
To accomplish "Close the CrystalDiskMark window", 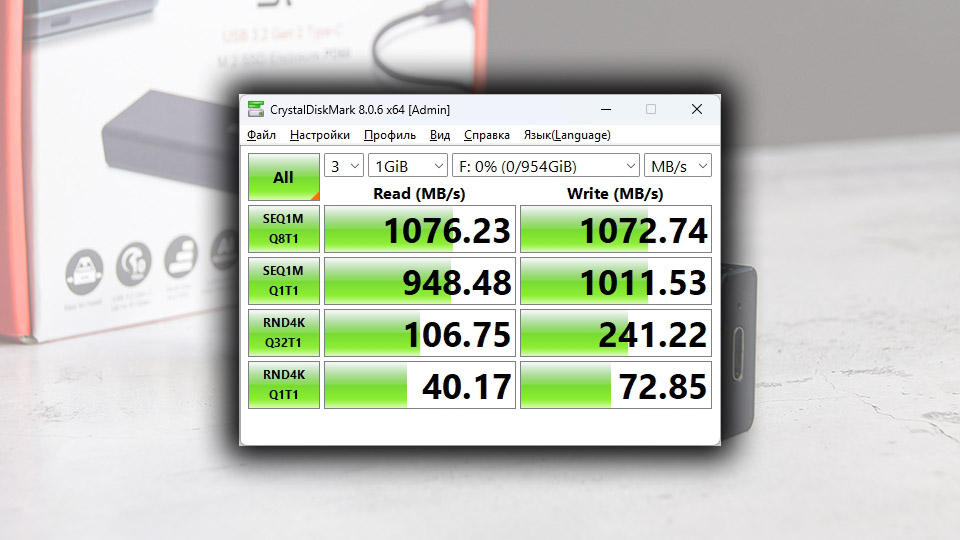I will (697, 110).
